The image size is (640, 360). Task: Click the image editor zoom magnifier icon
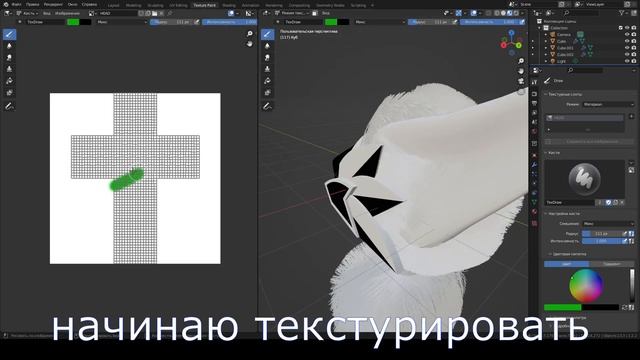(x=249, y=34)
